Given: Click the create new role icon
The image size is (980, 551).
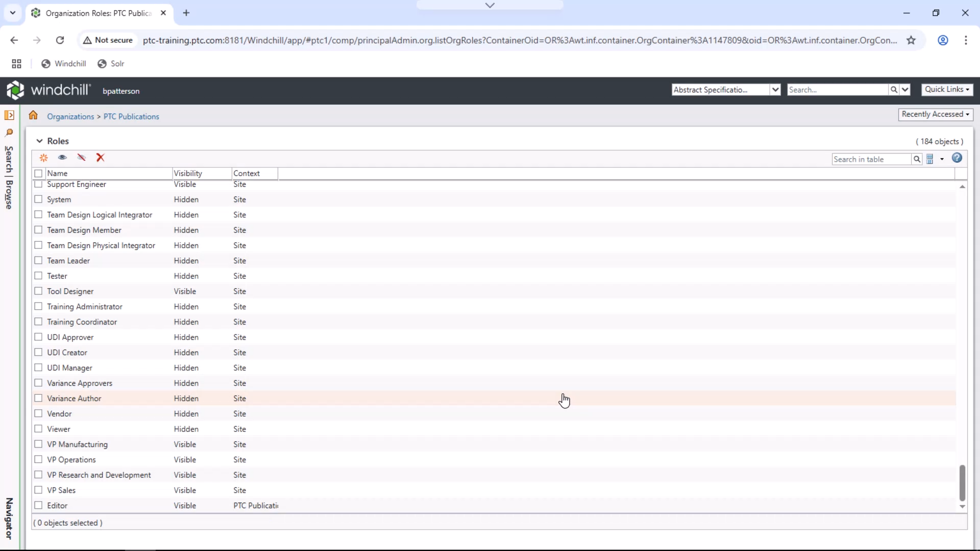Looking at the screenshot, I should pos(44,158).
